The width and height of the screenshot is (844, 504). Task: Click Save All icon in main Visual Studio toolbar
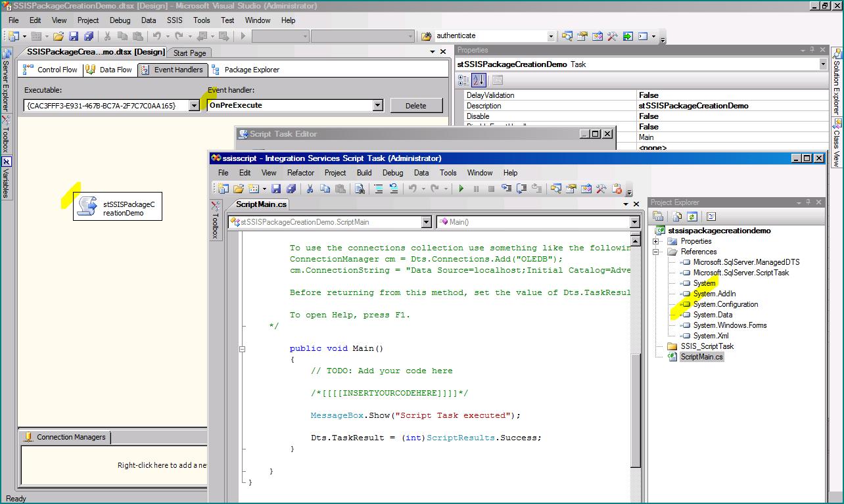[89, 36]
